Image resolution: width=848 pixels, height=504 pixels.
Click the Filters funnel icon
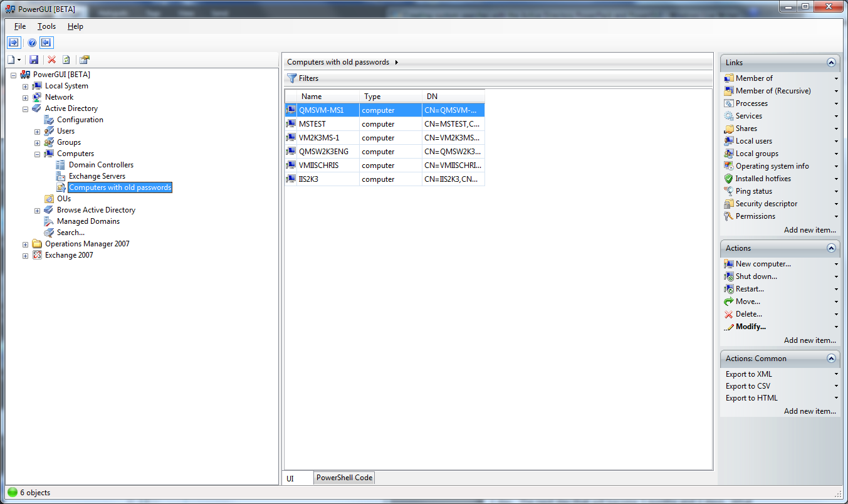[291, 78]
